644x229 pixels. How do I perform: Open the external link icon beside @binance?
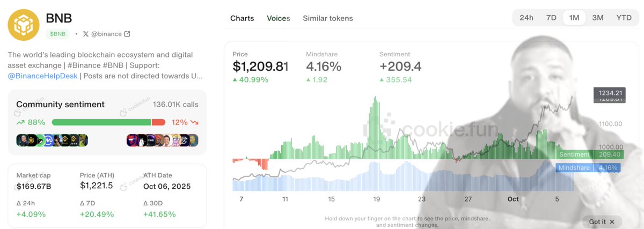(127, 34)
